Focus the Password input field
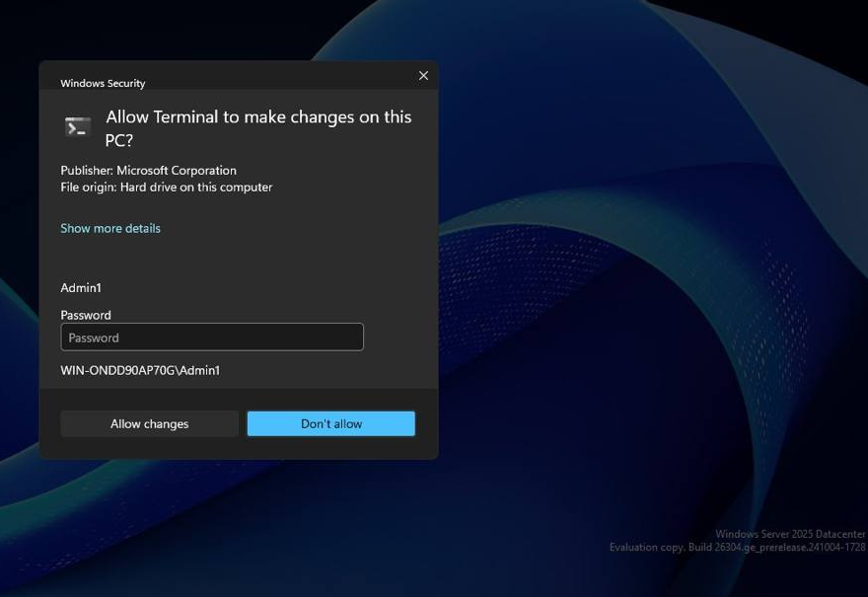The width and height of the screenshot is (868, 597). click(212, 337)
